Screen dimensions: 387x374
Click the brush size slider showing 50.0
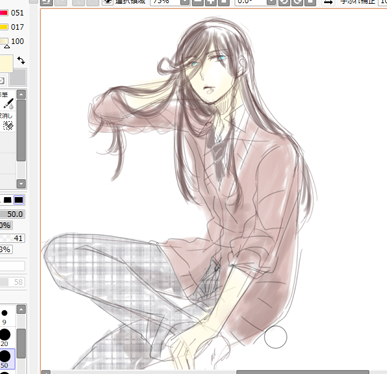tap(12, 214)
